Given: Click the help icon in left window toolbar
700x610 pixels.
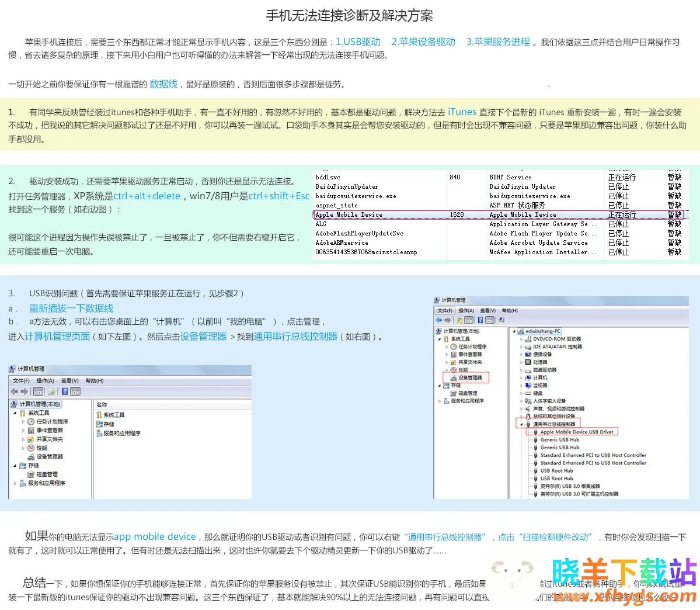Looking at the screenshot, I should tap(65, 391).
